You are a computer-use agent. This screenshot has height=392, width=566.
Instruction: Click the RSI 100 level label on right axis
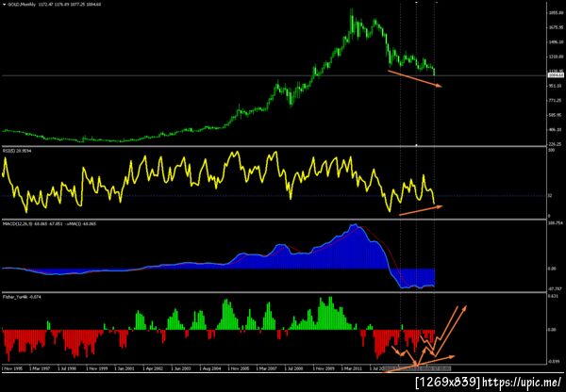pyautogui.click(x=552, y=150)
